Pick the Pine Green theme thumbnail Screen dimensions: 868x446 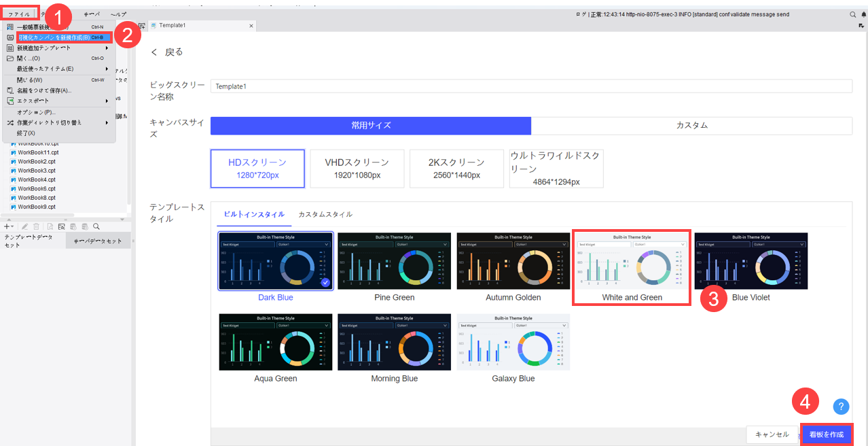click(x=395, y=261)
